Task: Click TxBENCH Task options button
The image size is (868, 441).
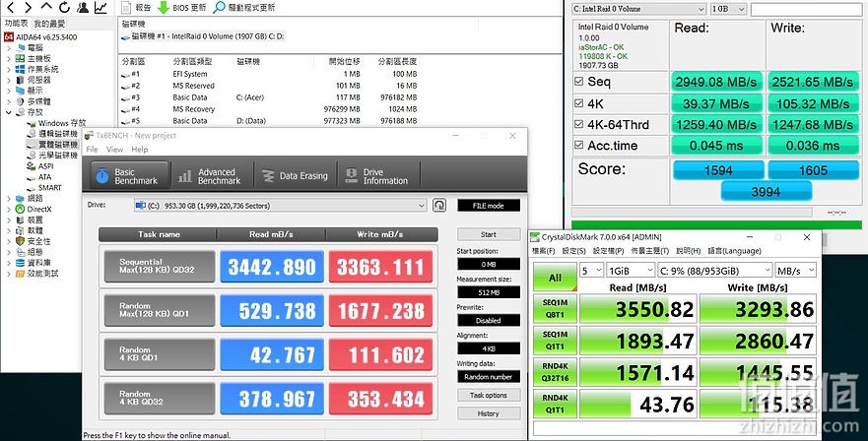Action: 489,395
